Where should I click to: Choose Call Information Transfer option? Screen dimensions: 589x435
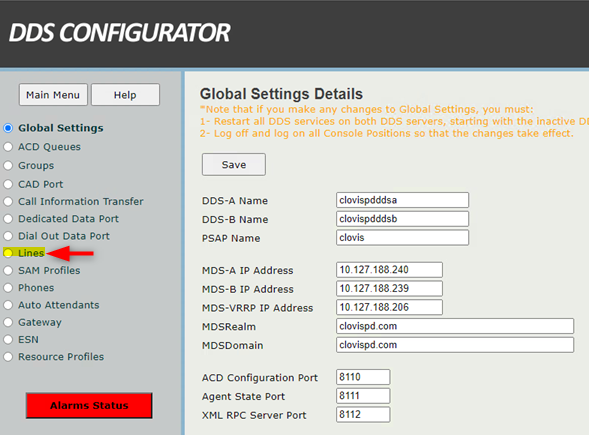[8, 201]
